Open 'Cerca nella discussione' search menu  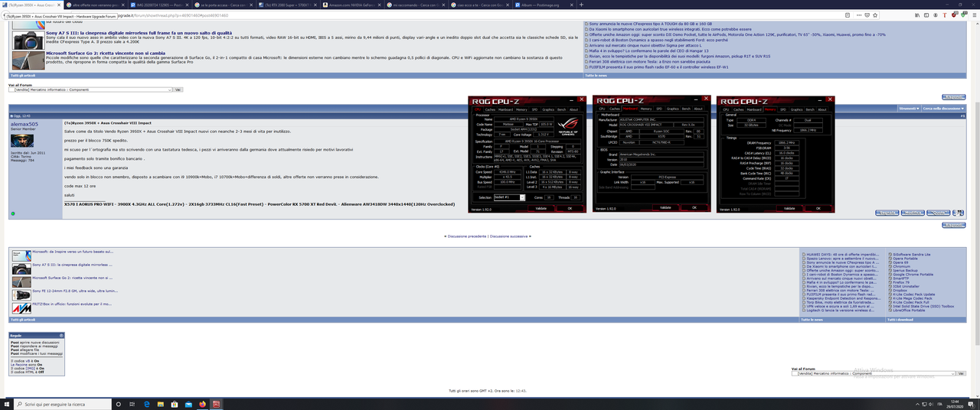coord(943,109)
